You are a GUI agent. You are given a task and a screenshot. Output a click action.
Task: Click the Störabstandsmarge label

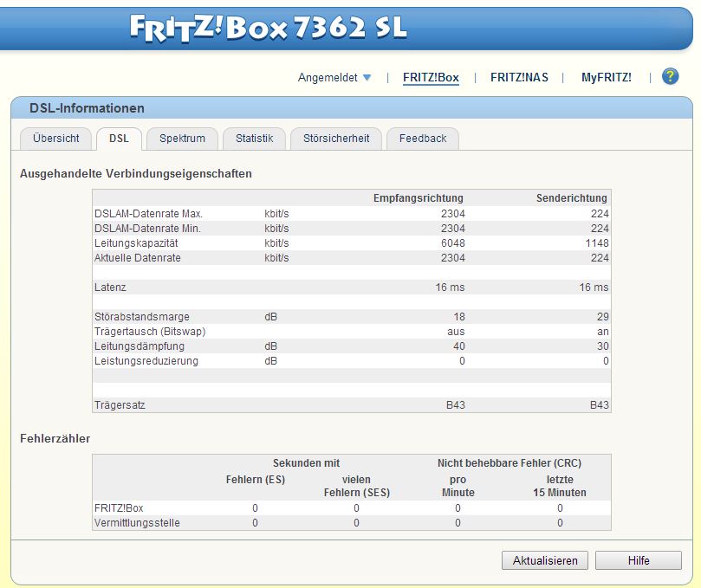pyautogui.click(x=142, y=317)
